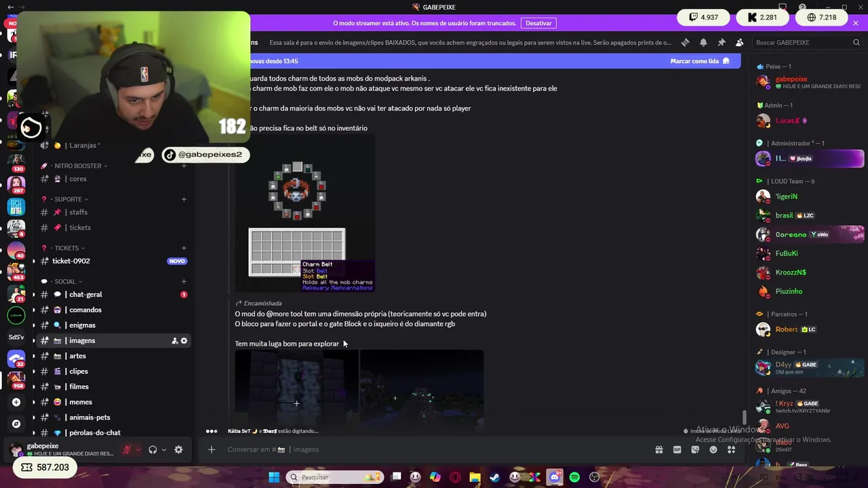The width and height of the screenshot is (868, 488).
Task: Open notification settings bell icon
Action: coord(703,42)
